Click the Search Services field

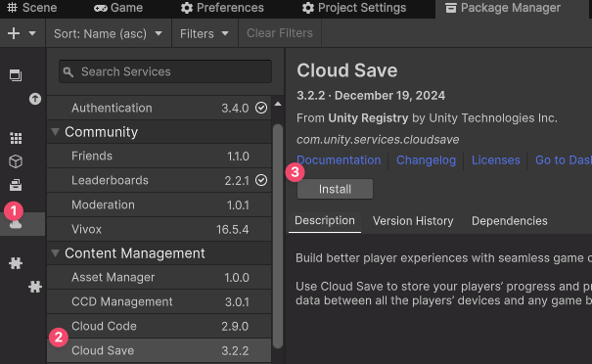coord(165,71)
